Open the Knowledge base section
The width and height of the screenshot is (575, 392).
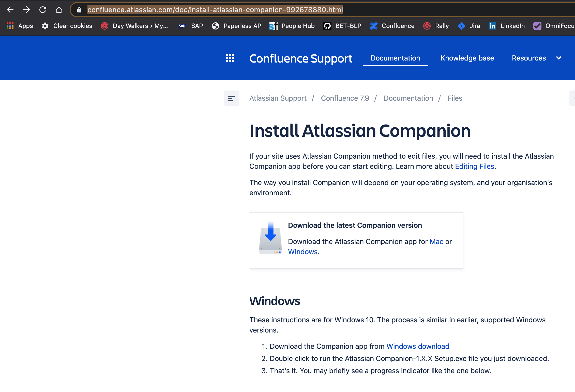(467, 58)
